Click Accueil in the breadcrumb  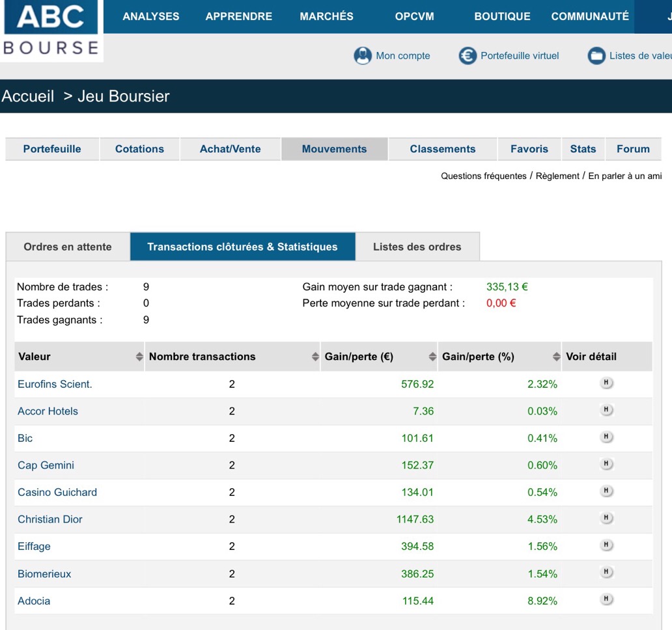(x=28, y=96)
